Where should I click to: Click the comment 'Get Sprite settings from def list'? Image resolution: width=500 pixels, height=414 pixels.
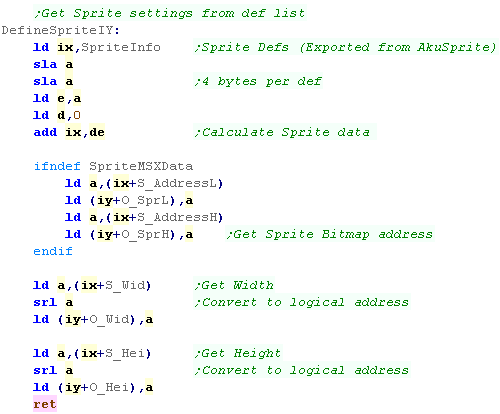(x=170, y=13)
